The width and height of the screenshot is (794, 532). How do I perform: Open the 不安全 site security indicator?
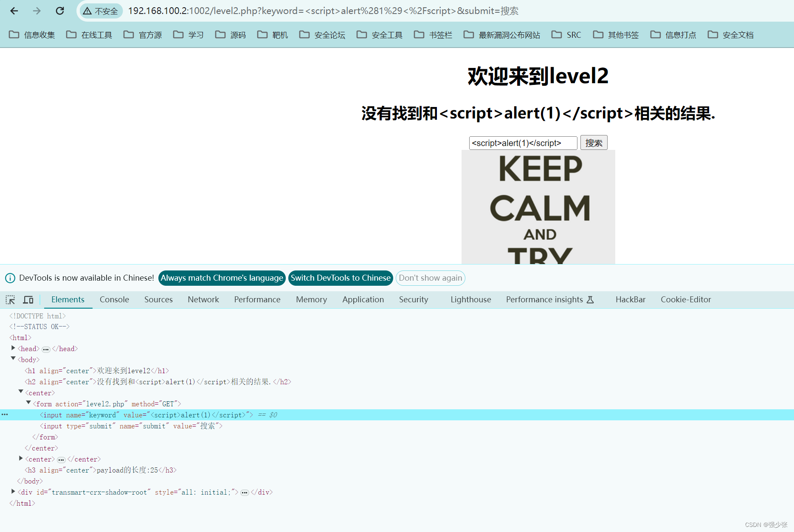coord(101,11)
